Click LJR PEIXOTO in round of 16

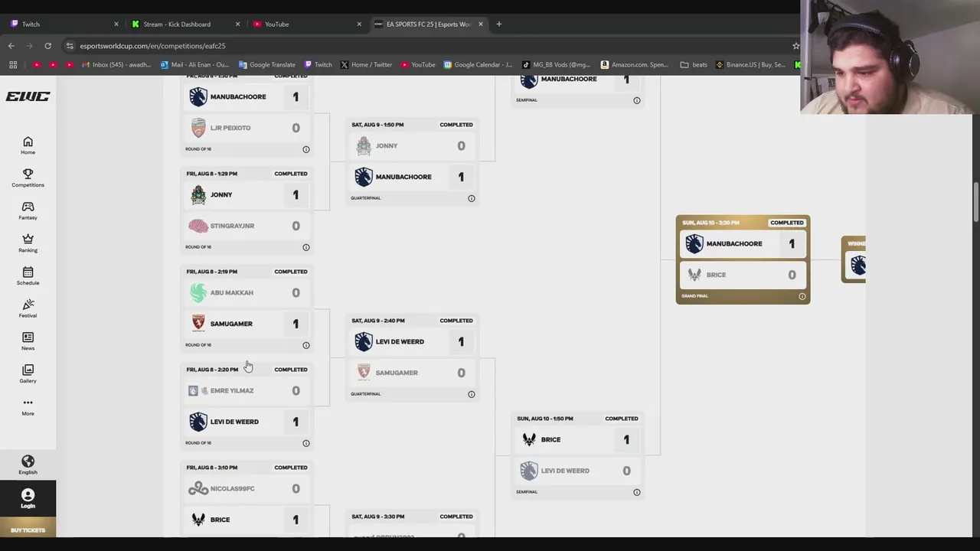point(230,128)
